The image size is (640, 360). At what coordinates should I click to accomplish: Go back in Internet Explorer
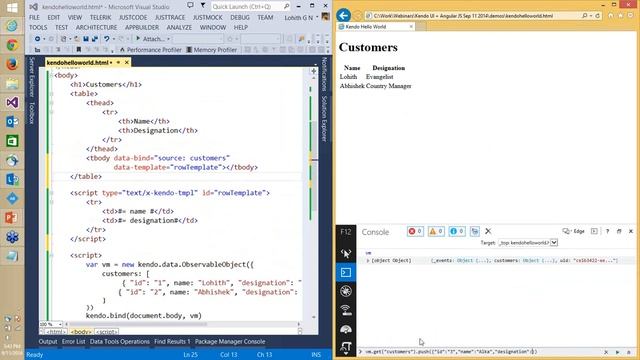pyautogui.click(x=344, y=16)
